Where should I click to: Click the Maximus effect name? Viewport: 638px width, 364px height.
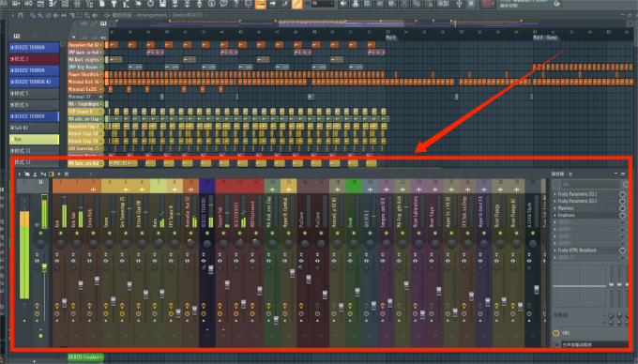click(565, 208)
